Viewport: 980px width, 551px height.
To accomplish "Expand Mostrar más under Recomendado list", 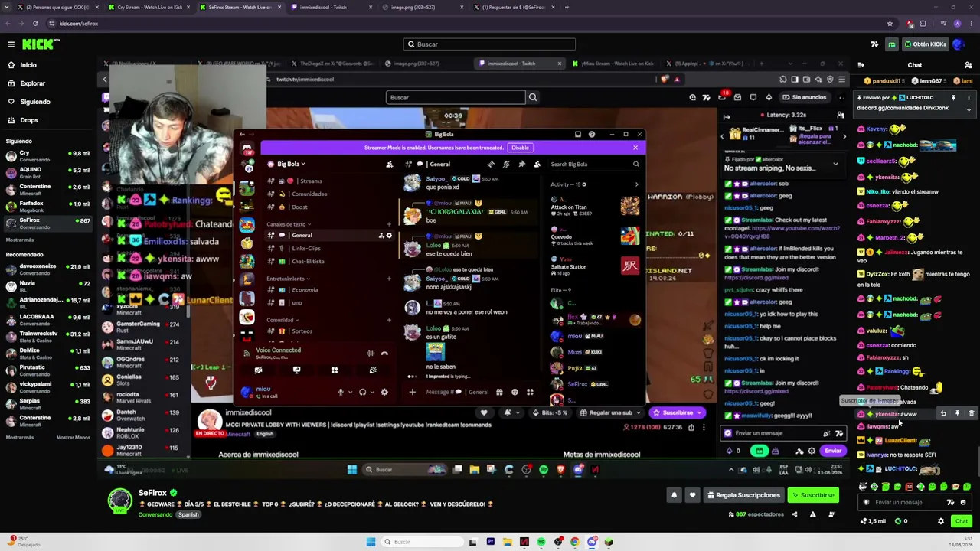I will (20, 438).
